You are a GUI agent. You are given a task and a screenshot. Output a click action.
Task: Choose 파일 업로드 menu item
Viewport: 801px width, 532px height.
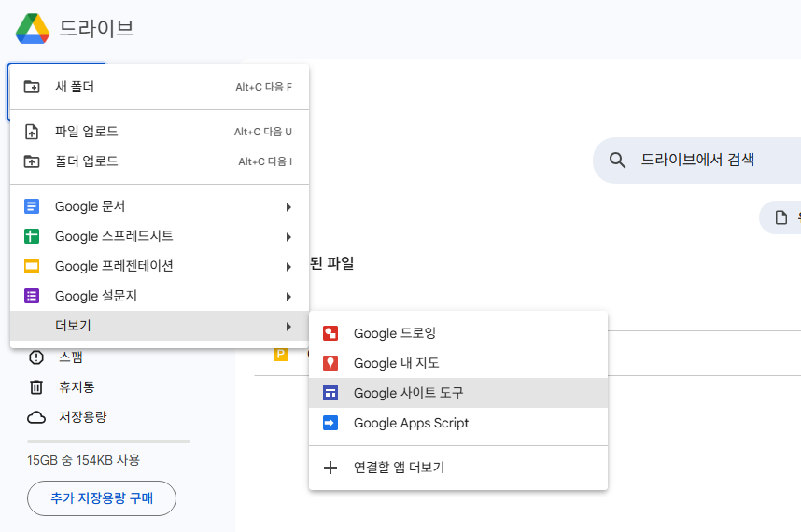click(x=160, y=132)
